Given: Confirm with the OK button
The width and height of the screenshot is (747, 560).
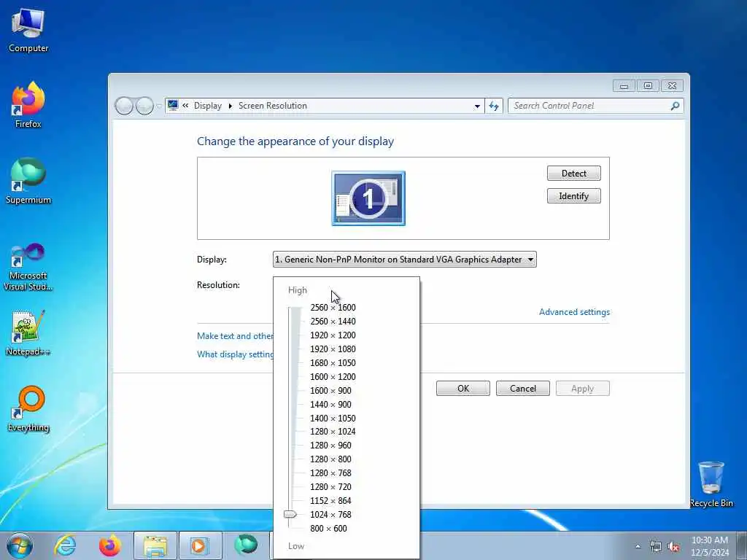Looking at the screenshot, I should (x=463, y=389).
